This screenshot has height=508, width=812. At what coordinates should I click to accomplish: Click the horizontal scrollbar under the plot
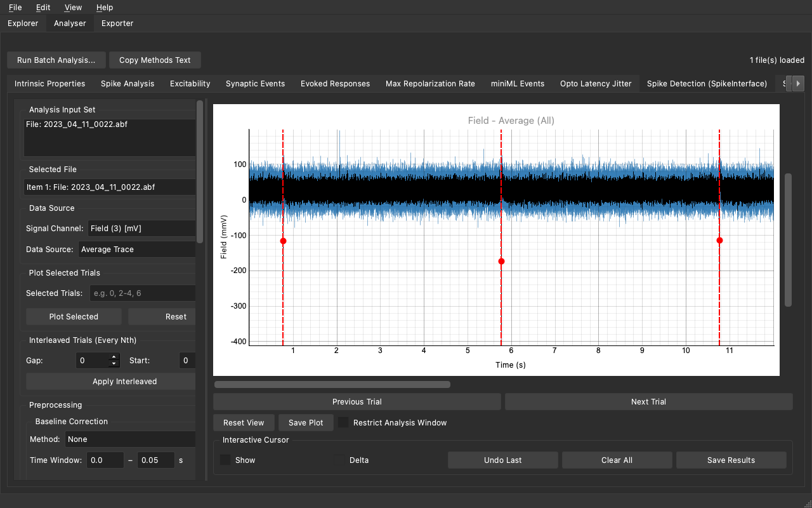point(332,384)
